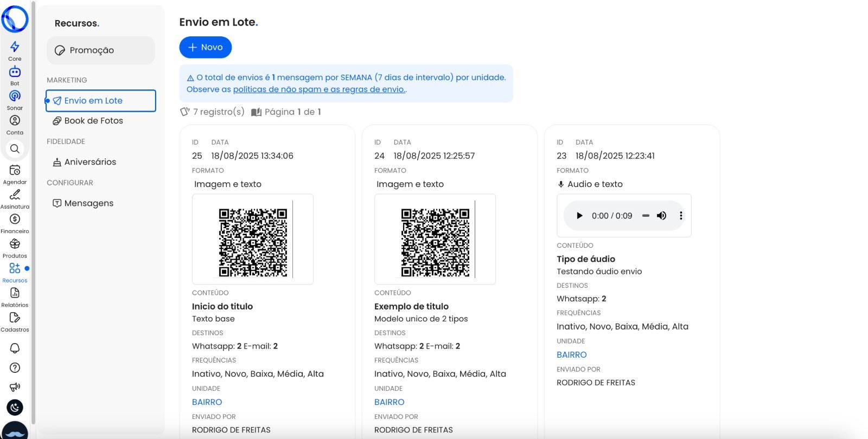This screenshot has height=439, width=868.
Task: Open the Relatórios reports icon
Action: 15,293
